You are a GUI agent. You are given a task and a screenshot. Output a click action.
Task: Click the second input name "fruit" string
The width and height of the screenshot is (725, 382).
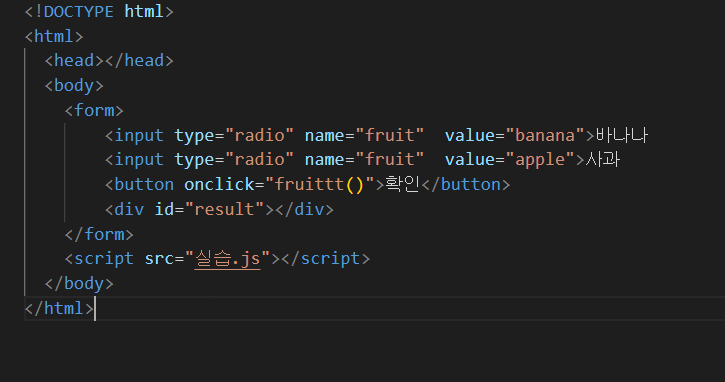(x=390, y=160)
